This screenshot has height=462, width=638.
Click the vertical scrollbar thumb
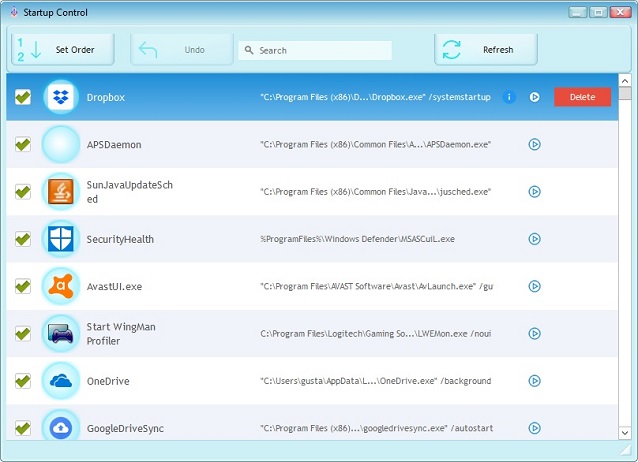point(625,93)
